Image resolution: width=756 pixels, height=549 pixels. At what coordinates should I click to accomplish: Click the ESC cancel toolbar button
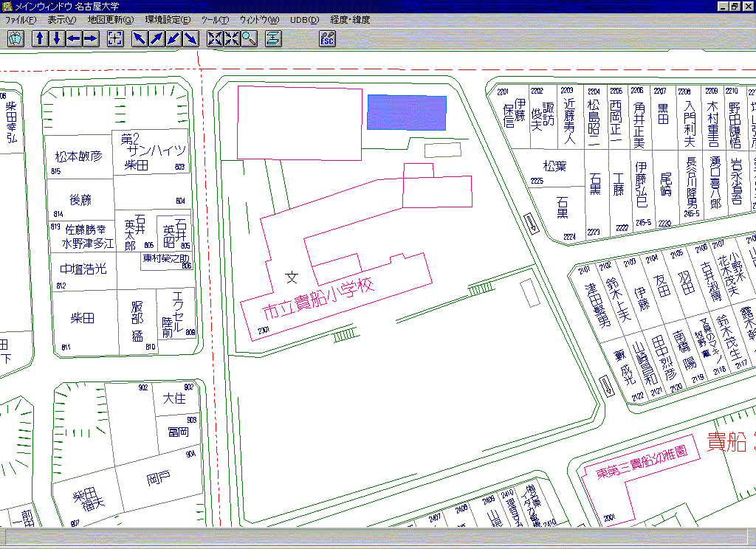[328, 39]
